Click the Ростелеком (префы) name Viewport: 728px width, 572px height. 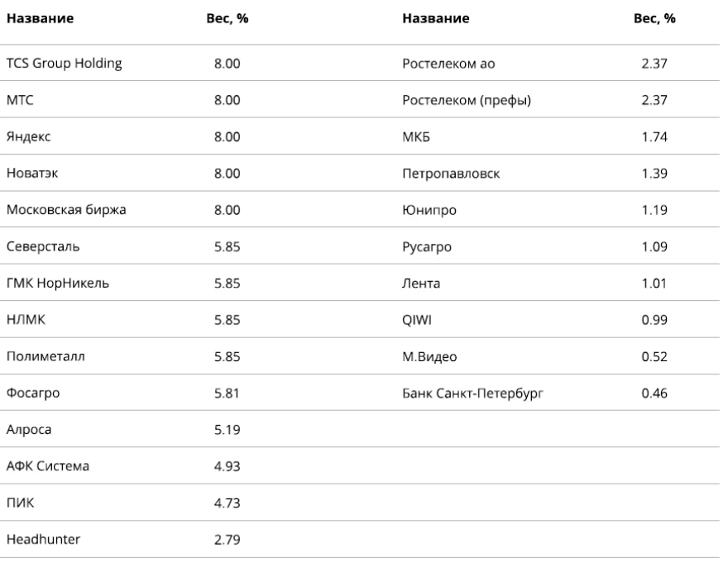(467, 99)
